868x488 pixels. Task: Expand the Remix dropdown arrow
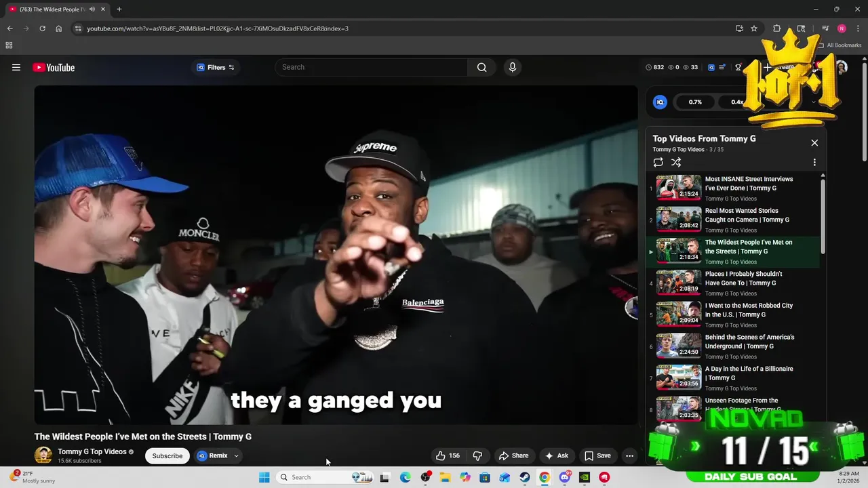click(x=236, y=455)
